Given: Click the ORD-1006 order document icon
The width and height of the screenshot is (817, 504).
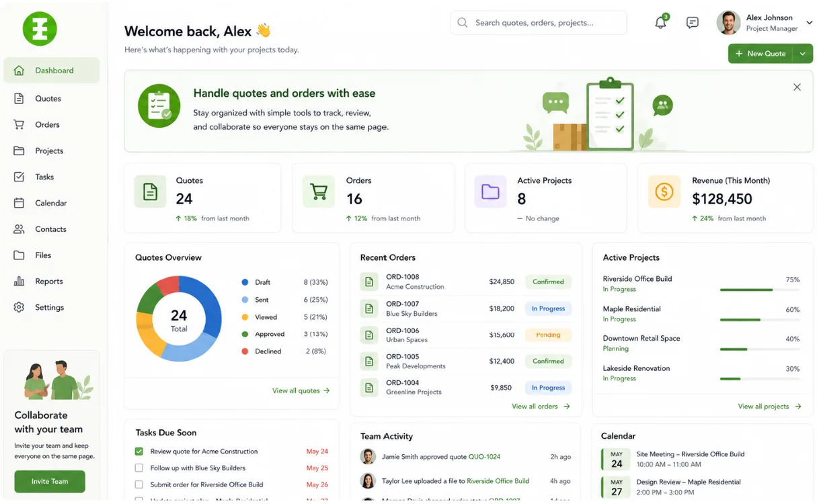Looking at the screenshot, I should (368, 335).
